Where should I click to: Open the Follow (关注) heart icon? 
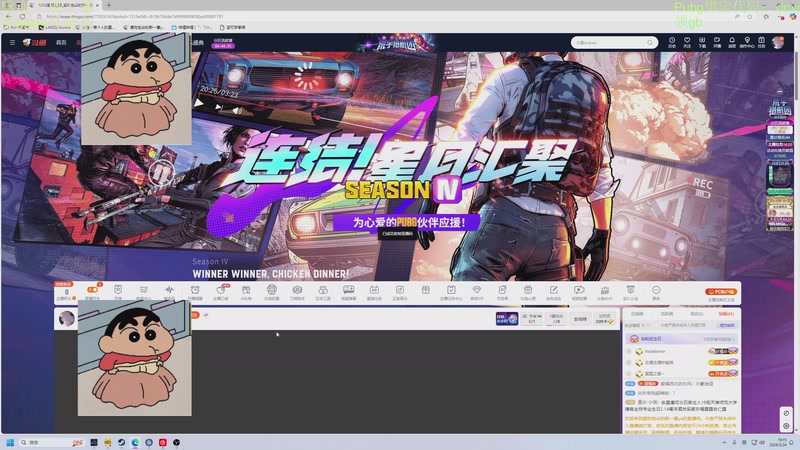(687, 42)
